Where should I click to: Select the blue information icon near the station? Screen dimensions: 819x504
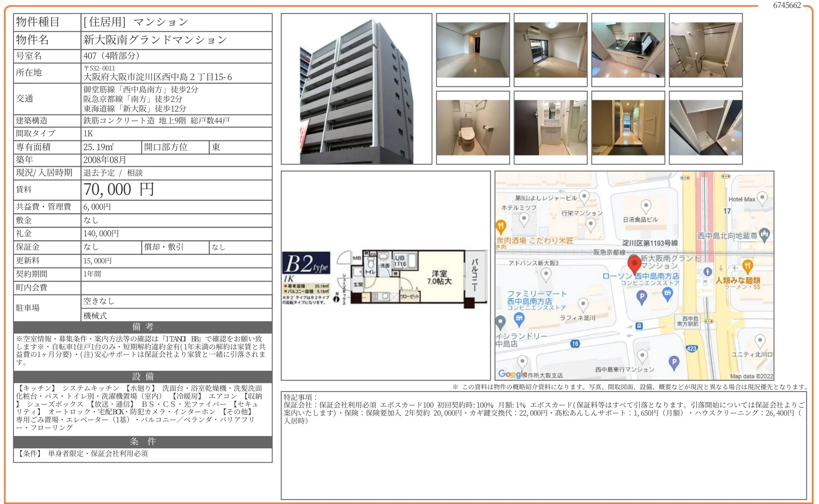point(708,271)
